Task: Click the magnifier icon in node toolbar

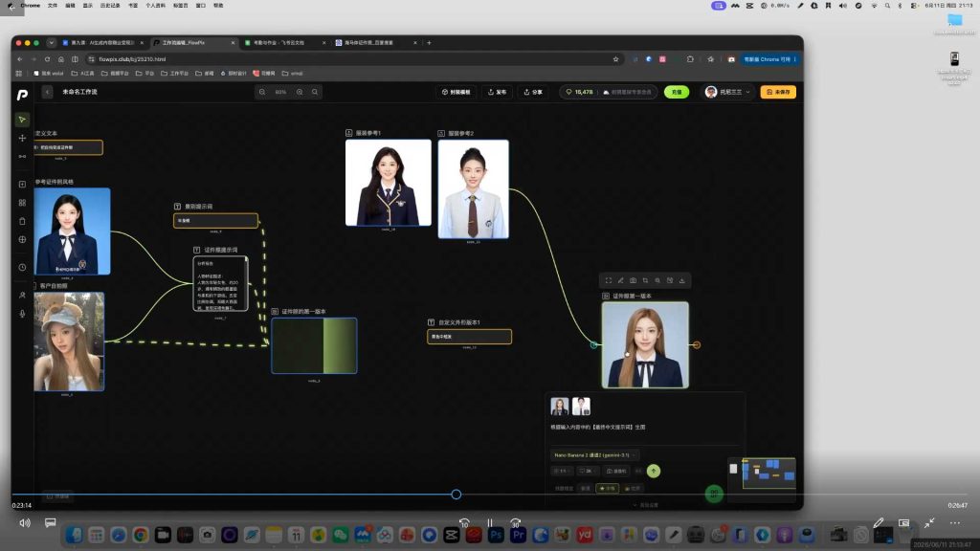Action: click(657, 280)
